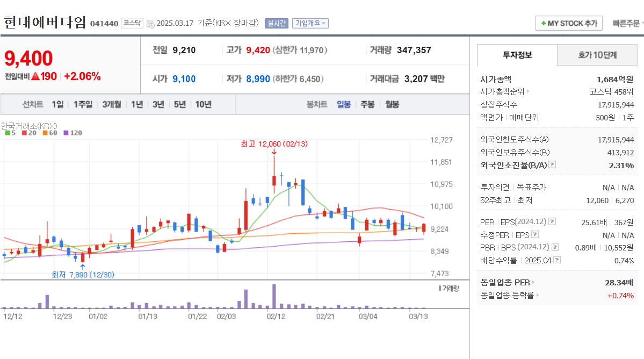The image size is (644, 359).
Task: Click the 전일 value 9,210
Action: coord(184,50)
